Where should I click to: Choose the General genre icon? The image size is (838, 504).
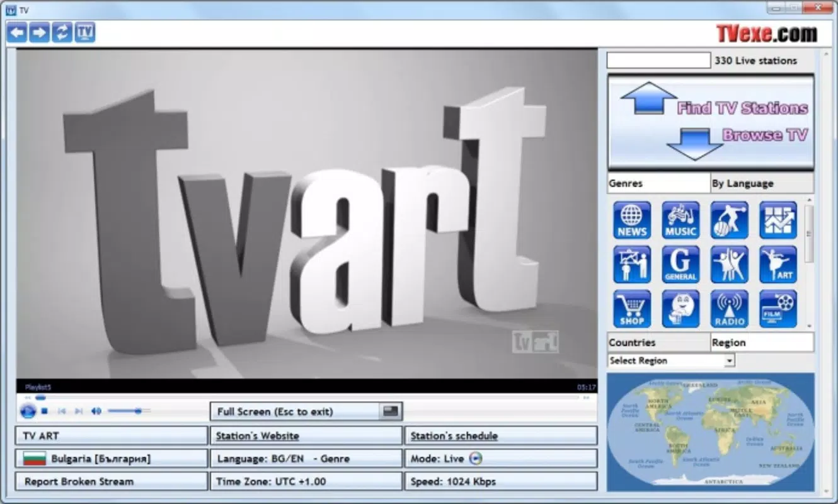[x=680, y=265]
